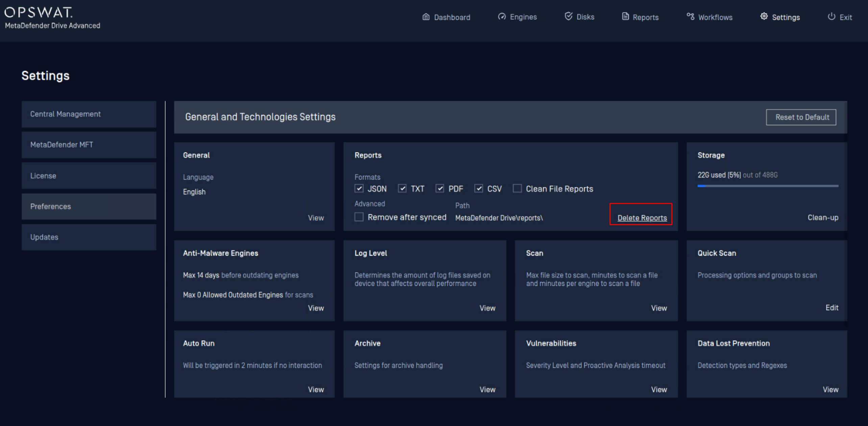Click the Reports document icon
Image resolution: width=868 pixels, height=426 pixels.
coord(625,17)
